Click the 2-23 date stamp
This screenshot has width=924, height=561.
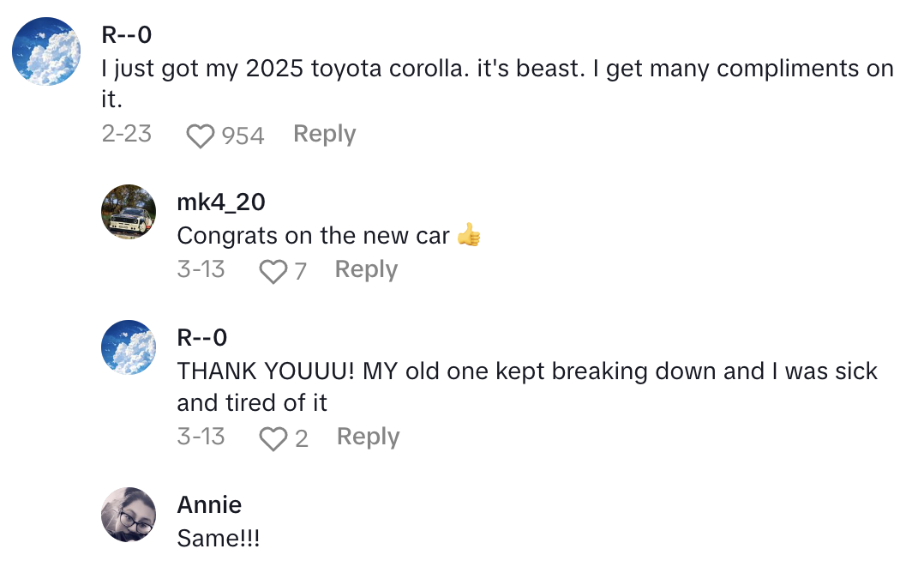click(x=126, y=135)
